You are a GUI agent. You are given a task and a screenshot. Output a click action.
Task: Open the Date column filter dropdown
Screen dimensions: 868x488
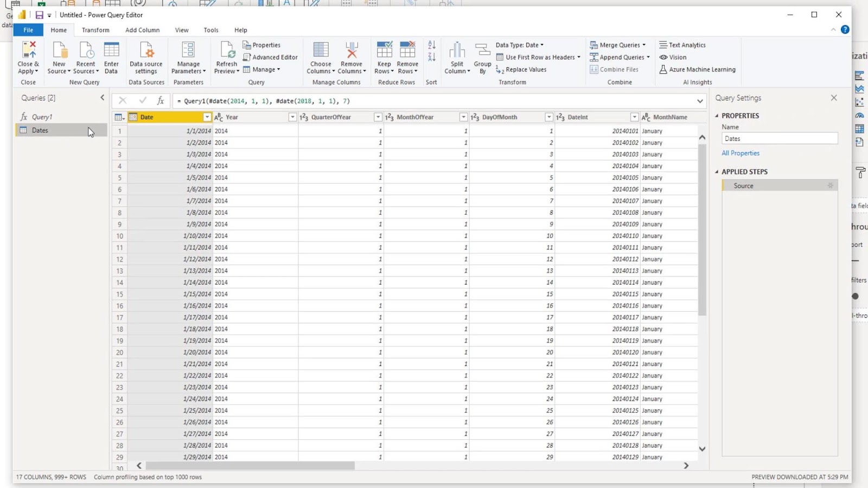[x=207, y=117]
